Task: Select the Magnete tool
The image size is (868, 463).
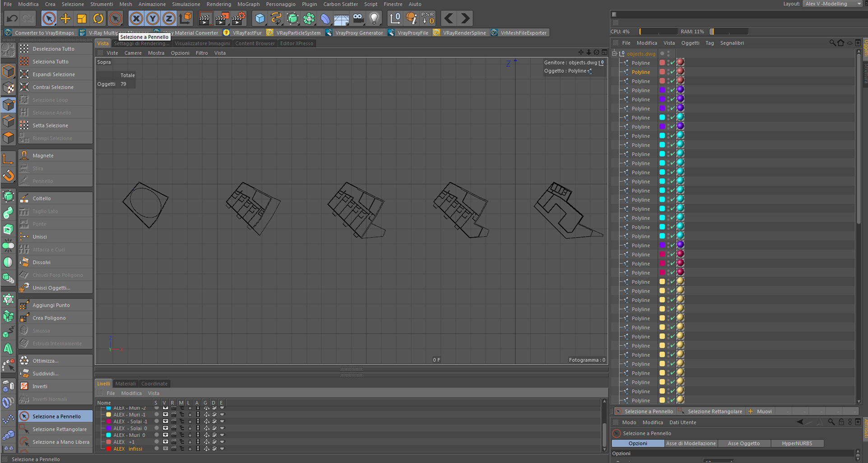Action: point(43,155)
